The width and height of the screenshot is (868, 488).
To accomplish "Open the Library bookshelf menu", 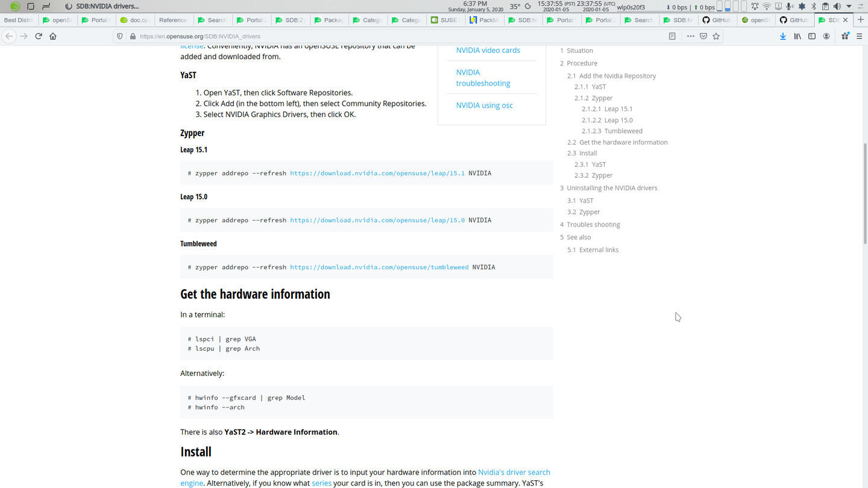I will pyautogui.click(x=797, y=36).
